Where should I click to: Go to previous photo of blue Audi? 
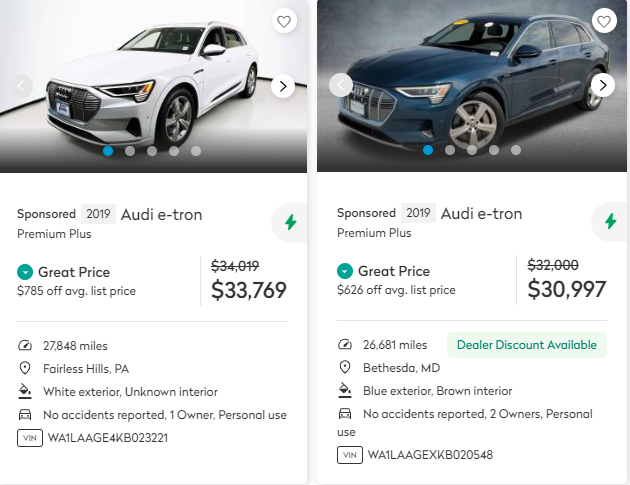coord(342,85)
